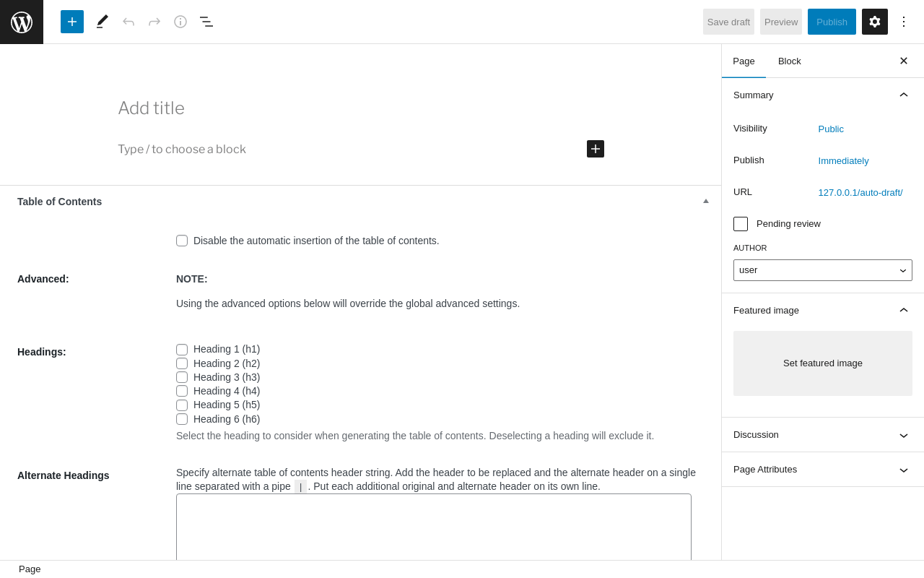
Task: Click the Save draft button
Action: pyautogui.click(x=728, y=22)
